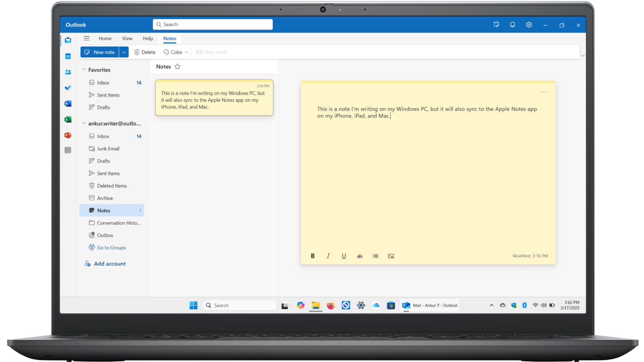Select the yellow note card in list
Viewport: 644px width, 362px height.
[x=214, y=98]
